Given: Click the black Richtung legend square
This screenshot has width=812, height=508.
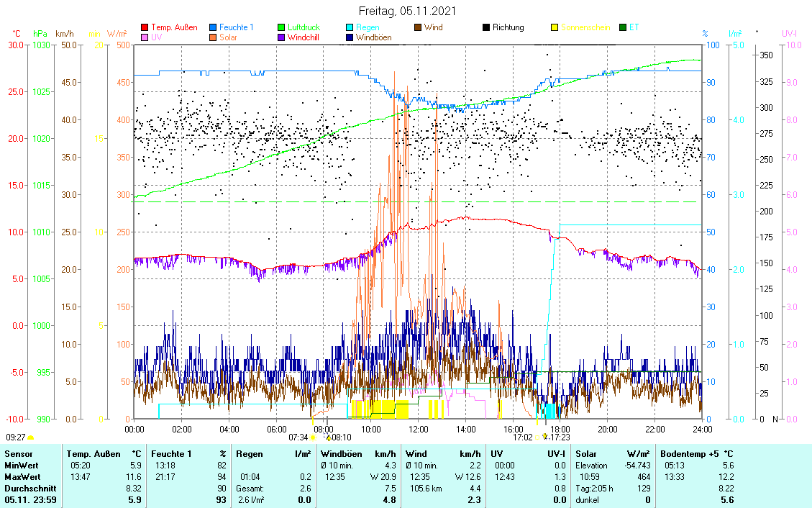Looking at the screenshot, I should click(x=486, y=27).
